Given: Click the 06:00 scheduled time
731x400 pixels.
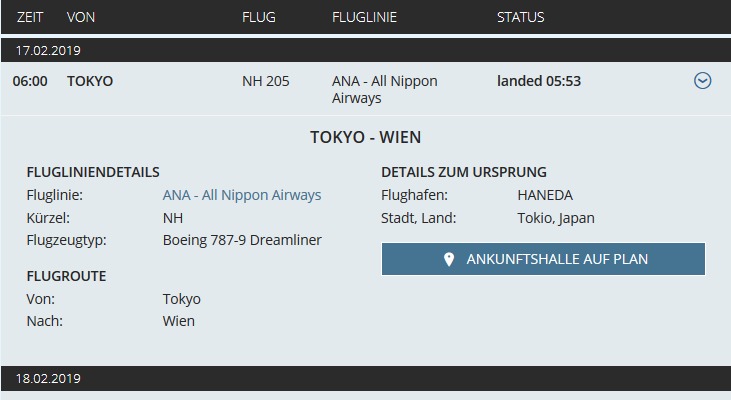Looking at the screenshot, I should pyautogui.click(x=30, y=81).
